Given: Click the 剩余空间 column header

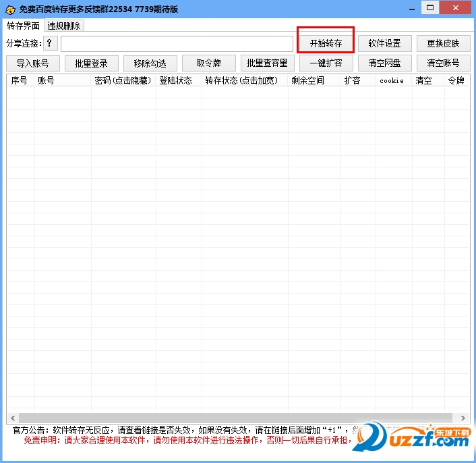Looking at the screenshot, I should tap(314, 80).
